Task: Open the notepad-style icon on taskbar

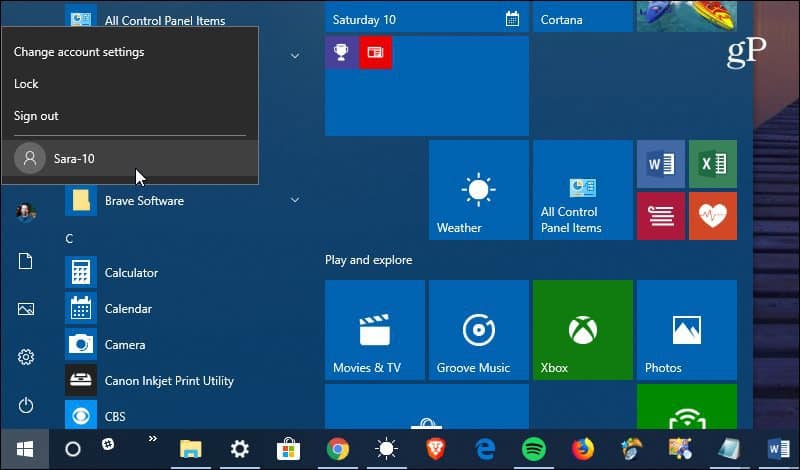Action: [x=729, y=449]
